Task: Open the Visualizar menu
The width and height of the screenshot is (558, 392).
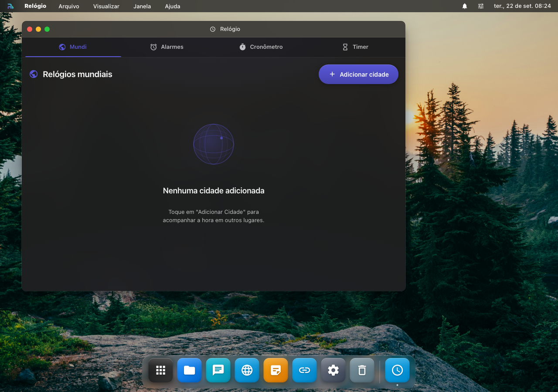Action: click(106, 6)
